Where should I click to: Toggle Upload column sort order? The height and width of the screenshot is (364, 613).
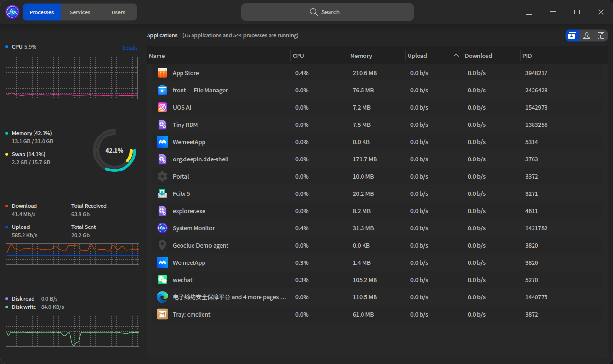pos(434,56)
